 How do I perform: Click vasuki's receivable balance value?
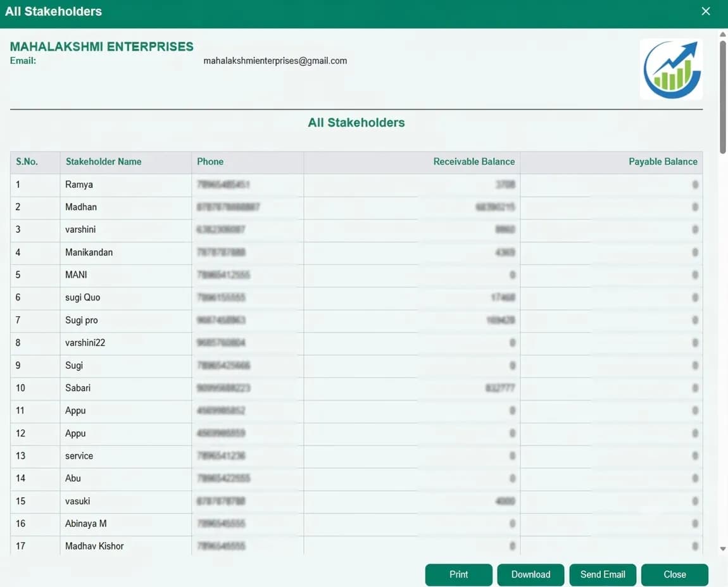(505, 501)
